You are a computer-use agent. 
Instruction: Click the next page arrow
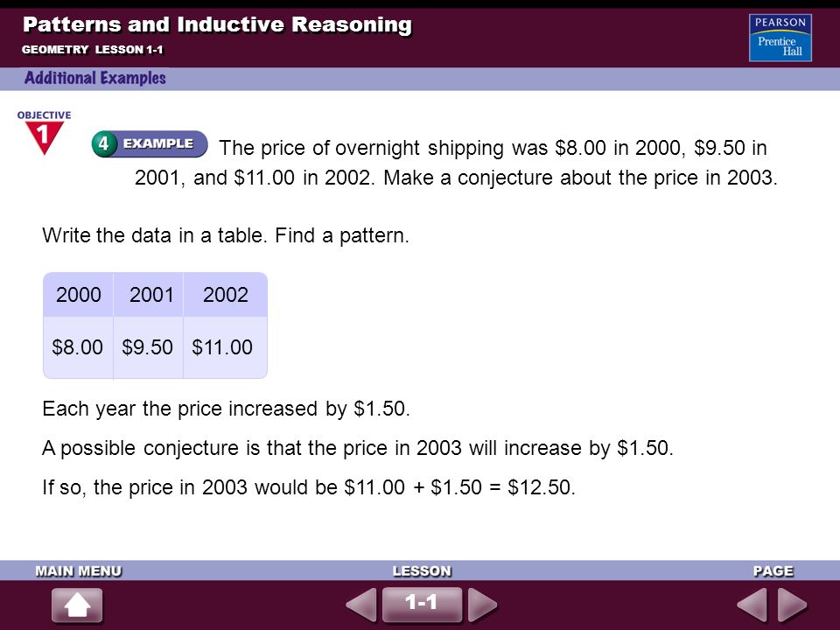click(793, 605)
